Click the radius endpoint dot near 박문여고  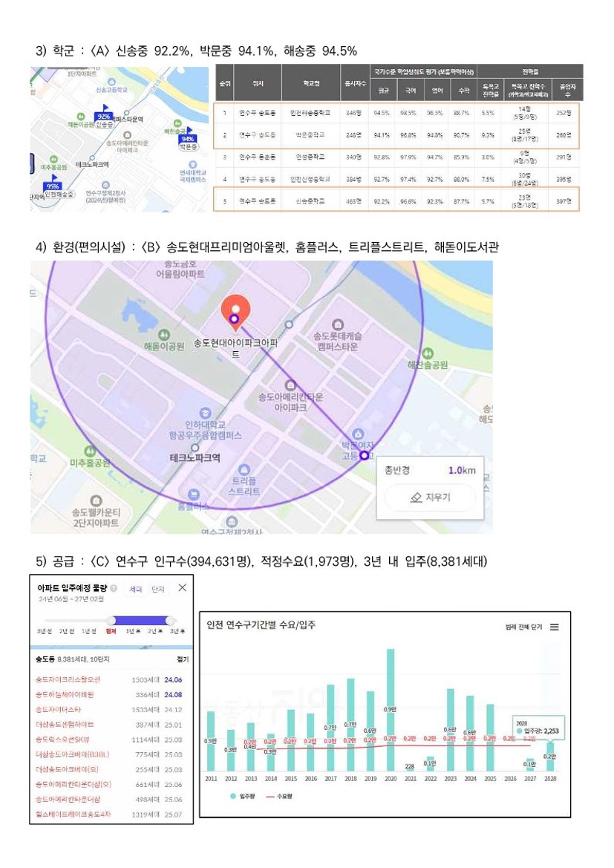click(365, 455)
